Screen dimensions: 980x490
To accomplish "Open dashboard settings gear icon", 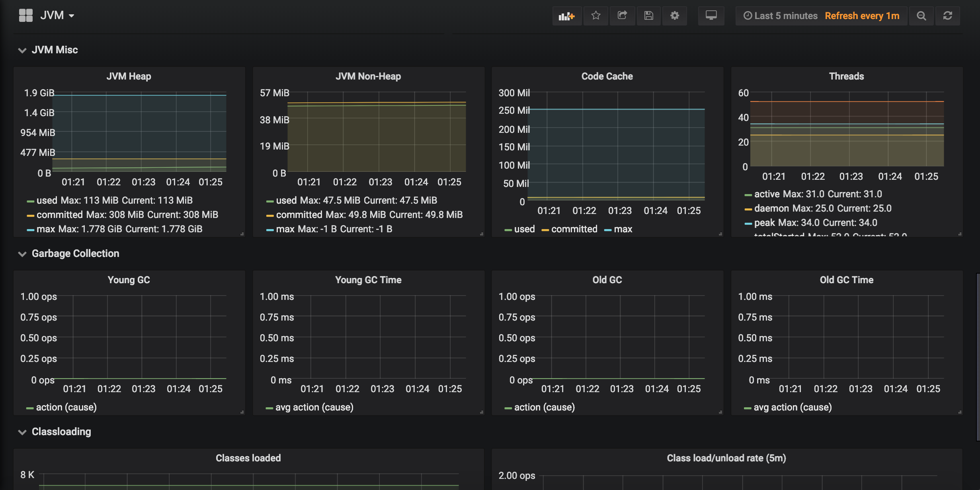I will pos(675,16).
